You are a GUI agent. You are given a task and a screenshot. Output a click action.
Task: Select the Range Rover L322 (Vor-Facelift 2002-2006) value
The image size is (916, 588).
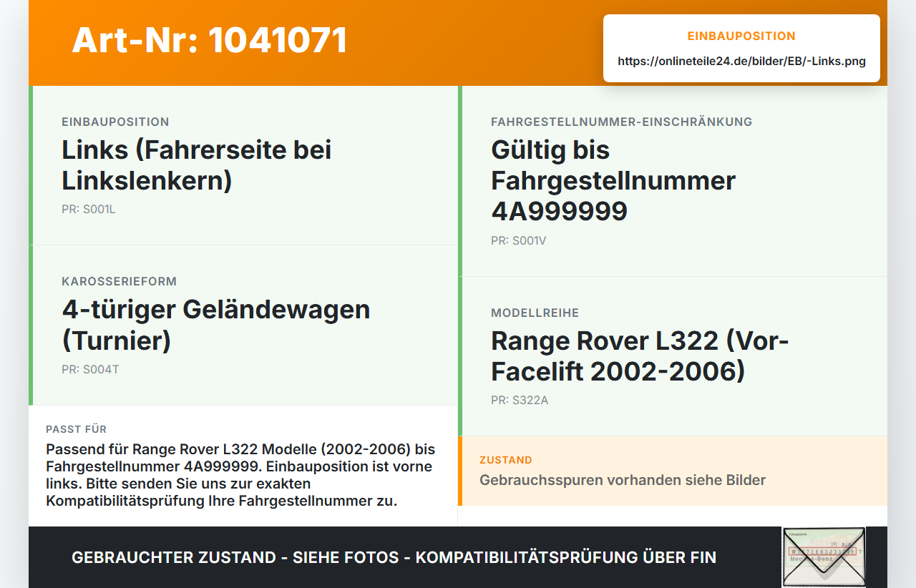coord(640,356)
